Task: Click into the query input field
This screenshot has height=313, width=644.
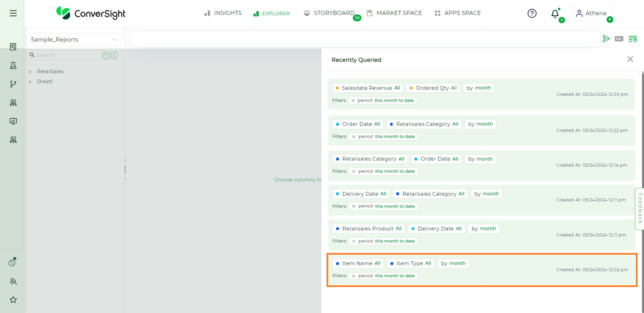Action: tap(365, 39)
